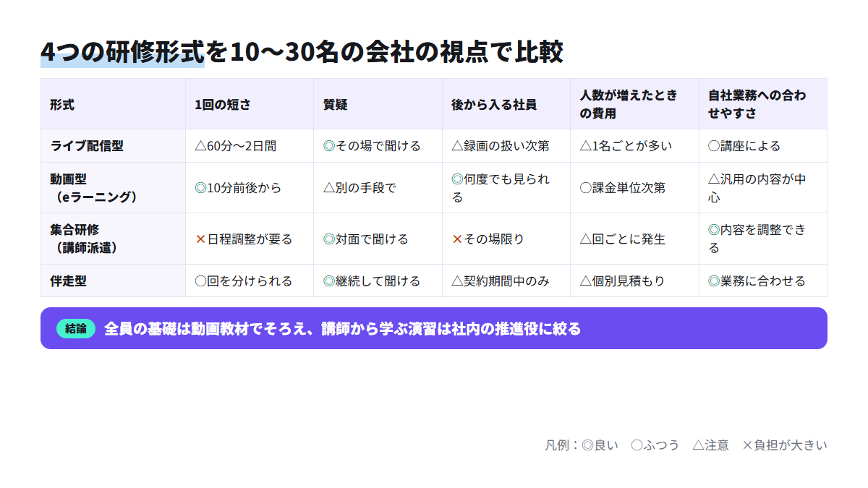Screen dimensions: 868x488
Task: Click the cell ◎10分前後から
Action: coord(250,188)
